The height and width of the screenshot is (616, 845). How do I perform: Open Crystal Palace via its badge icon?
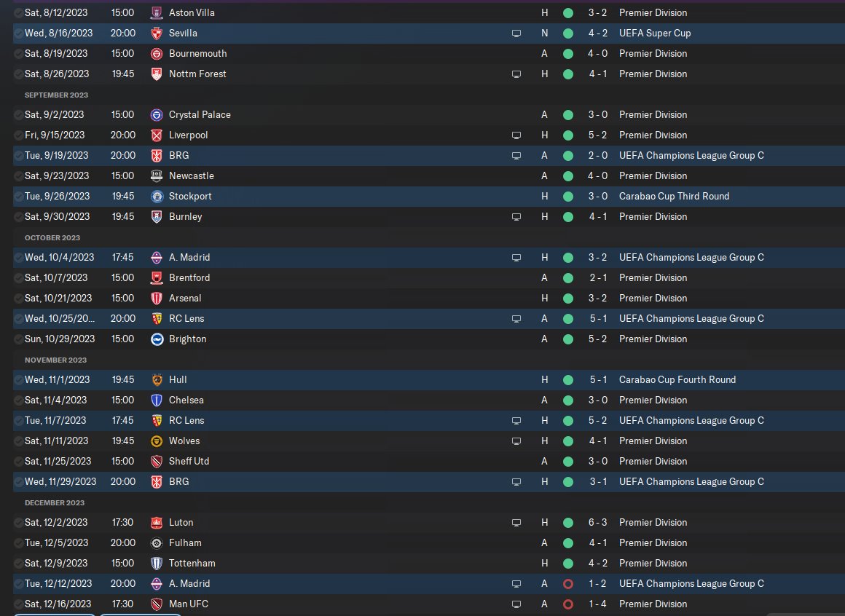(157, 115)
